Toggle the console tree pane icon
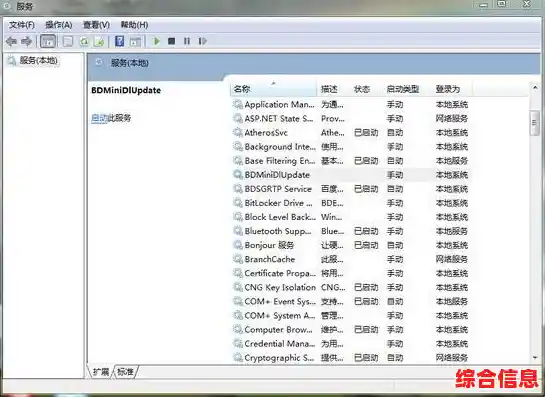The image size is (545, 397). pyautogui.click(x=48, y=41)
